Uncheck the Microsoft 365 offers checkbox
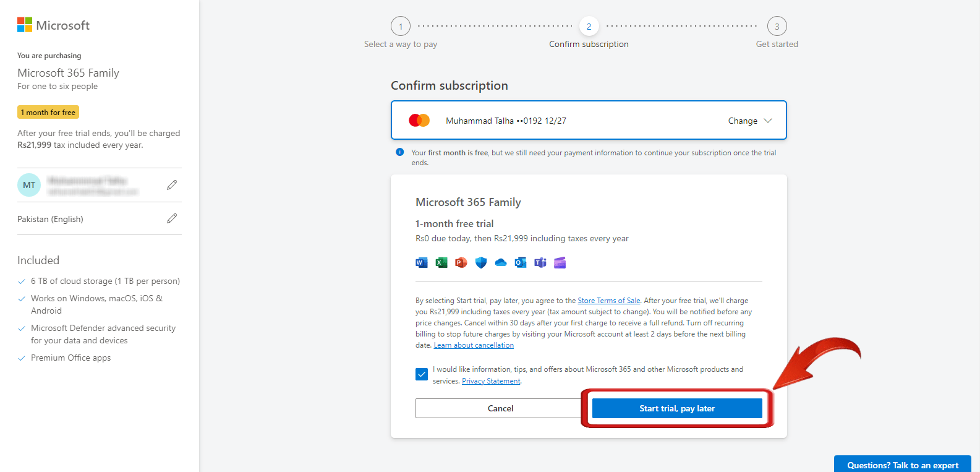 click(422, 374)
